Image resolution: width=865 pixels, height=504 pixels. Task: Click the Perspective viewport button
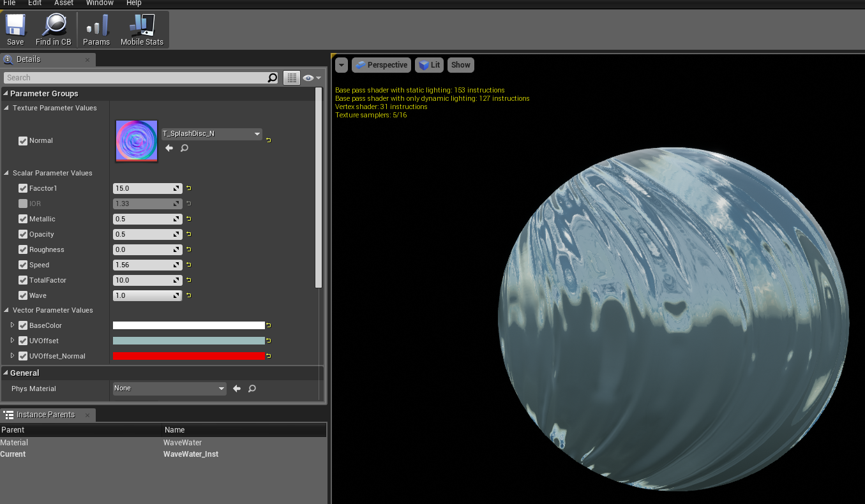pyautogui.click(x=381, y=65)
